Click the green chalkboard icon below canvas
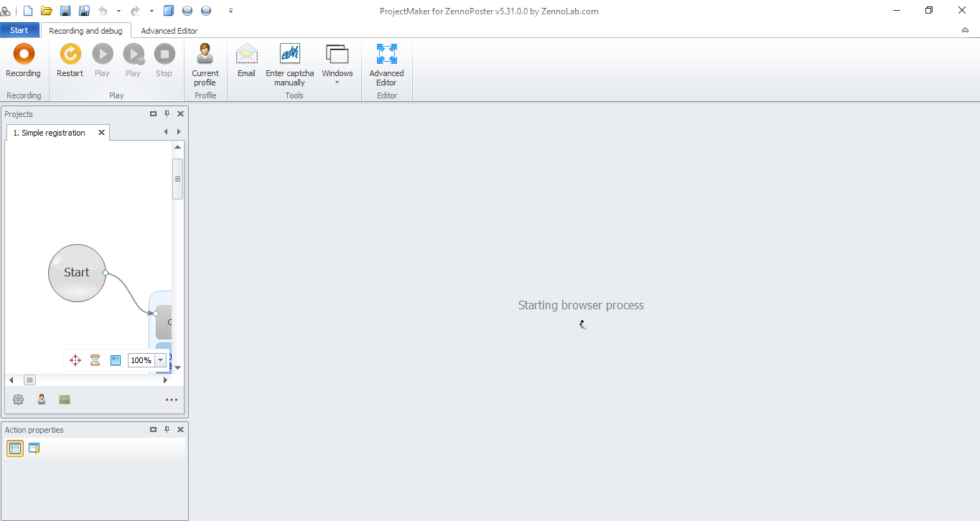Image resolution: width=980 pixels, height=521 pixels. [x=65, y=400]
